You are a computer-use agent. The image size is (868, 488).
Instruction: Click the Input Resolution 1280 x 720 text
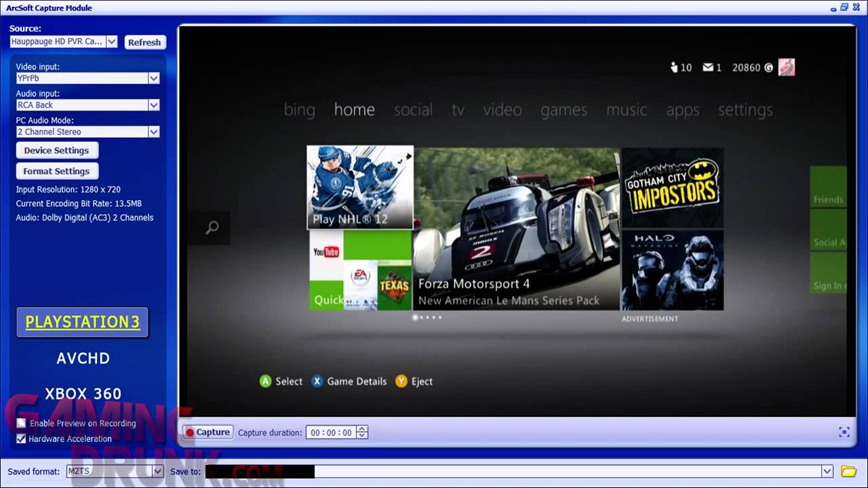tap(68, 189)
